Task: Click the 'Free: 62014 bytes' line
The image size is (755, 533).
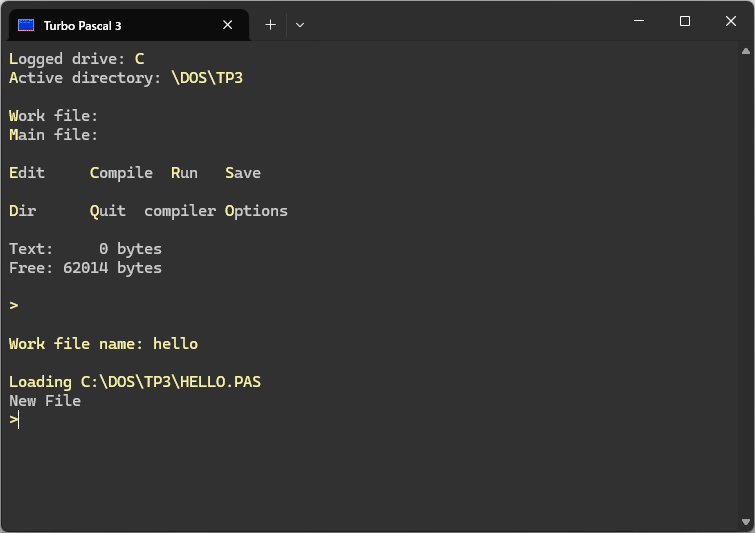Action: tap(85, 268)
